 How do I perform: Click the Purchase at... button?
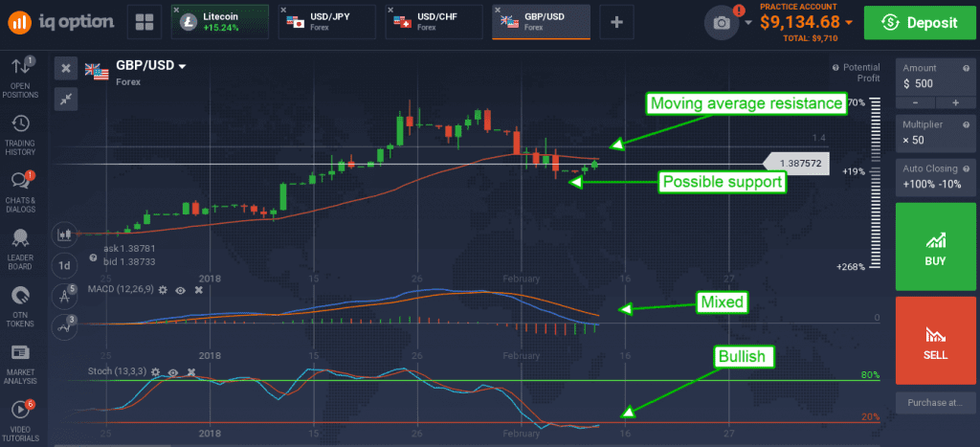pyautogui.click(x=936, y=403)
